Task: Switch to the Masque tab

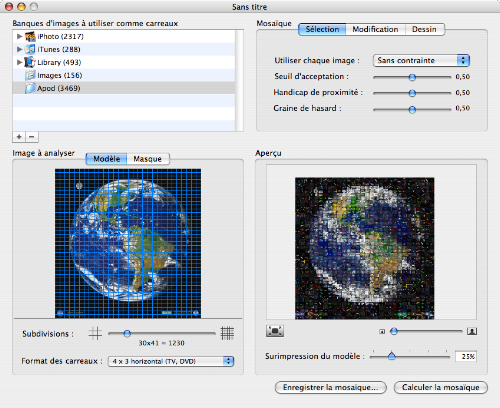Action: coord(148,159)
